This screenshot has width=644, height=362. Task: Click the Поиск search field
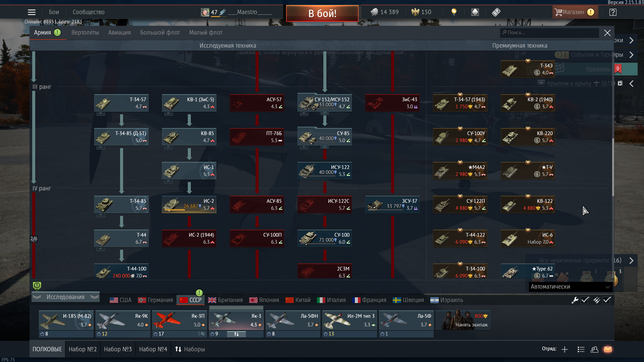coord(549,33)
